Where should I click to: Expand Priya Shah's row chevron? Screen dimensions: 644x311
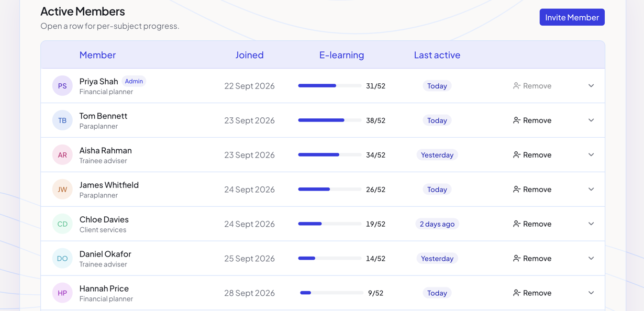[x=591, y=86]
